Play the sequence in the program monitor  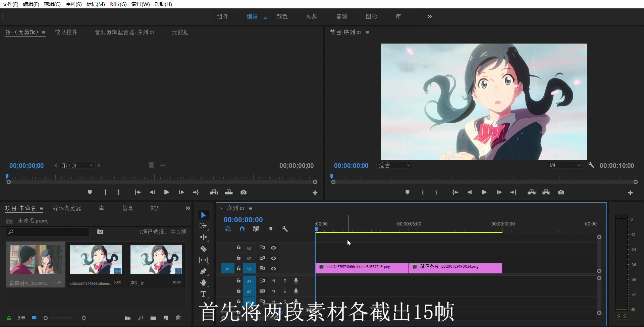(x=484, y=192)
